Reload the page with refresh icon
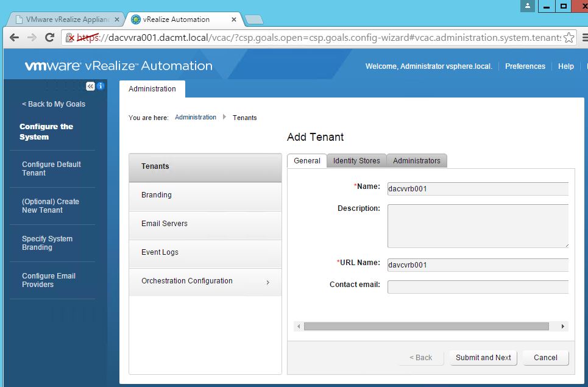588x387 pixels. coord(49,38)
